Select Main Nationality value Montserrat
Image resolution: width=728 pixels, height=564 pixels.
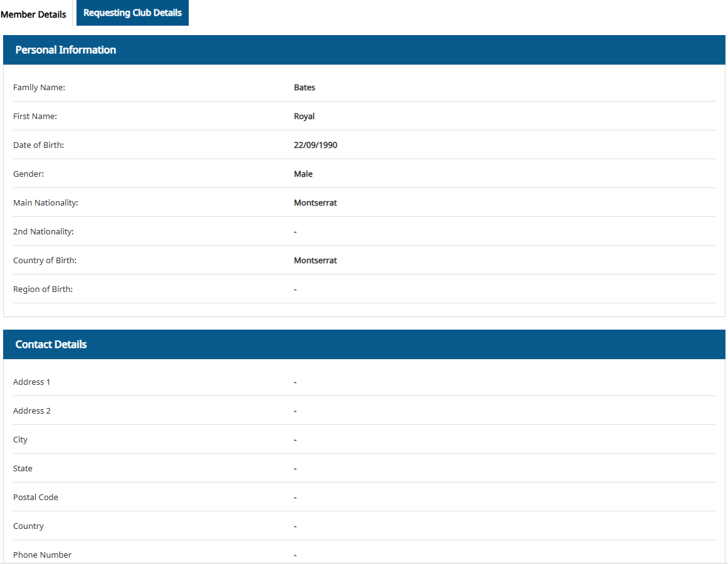click(315, 202)
